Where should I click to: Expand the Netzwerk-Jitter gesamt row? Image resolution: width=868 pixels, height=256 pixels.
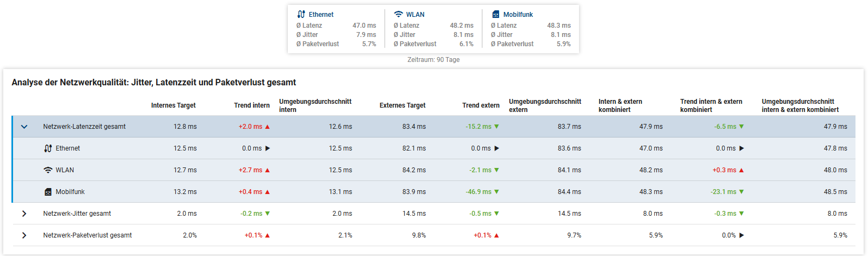24,214
